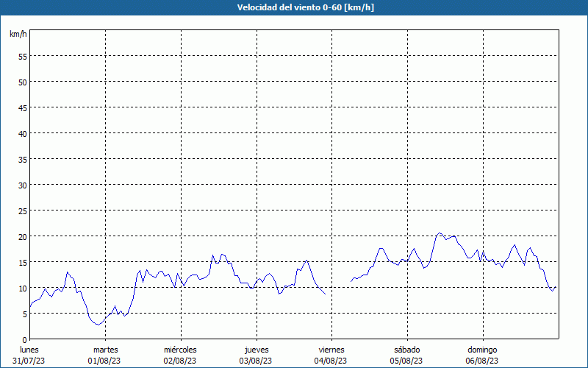
Task: Click the 'jueves' day label
Action: tap(257, 350)
